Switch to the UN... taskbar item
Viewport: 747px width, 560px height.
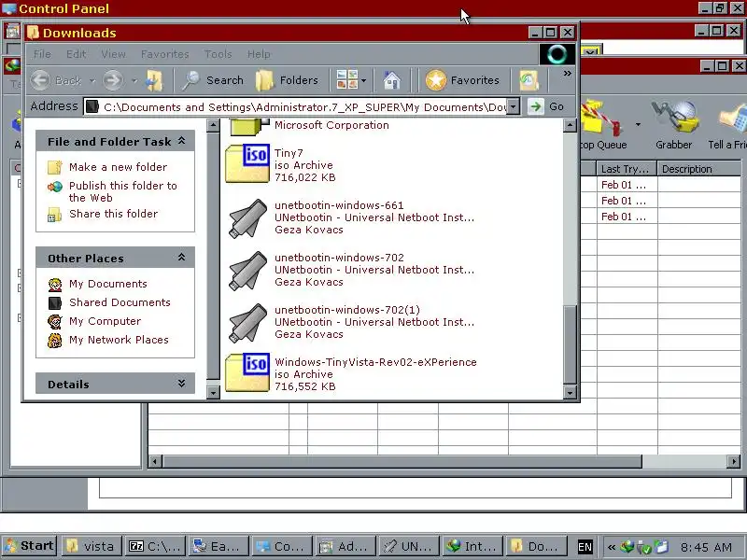point(408,546)
